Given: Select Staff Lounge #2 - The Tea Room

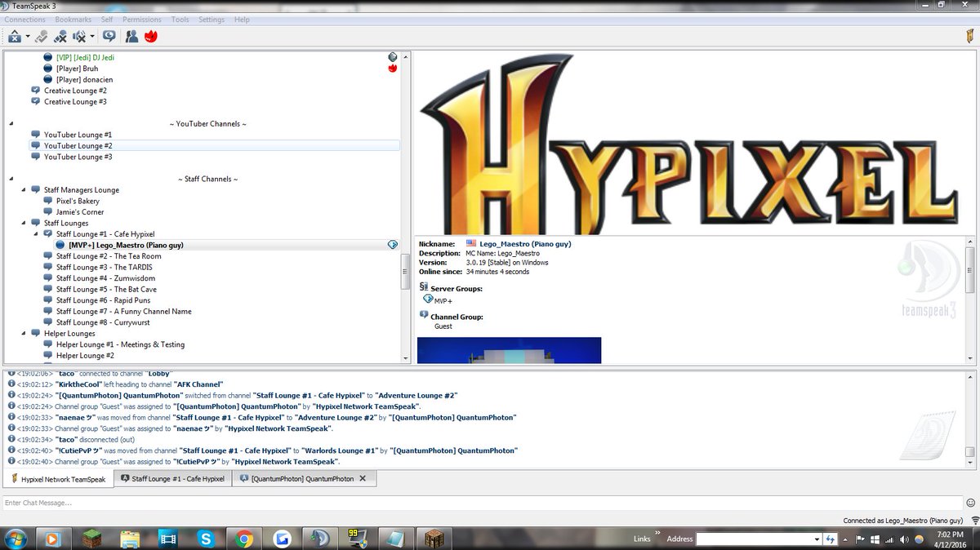Looking at the screenshot, I should coord(109,256).
